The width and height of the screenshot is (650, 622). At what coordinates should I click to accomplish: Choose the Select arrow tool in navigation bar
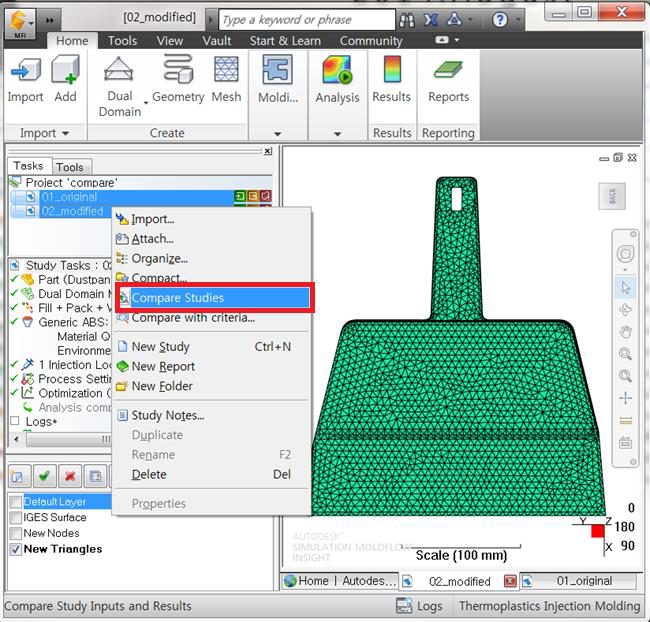(625, 288)
